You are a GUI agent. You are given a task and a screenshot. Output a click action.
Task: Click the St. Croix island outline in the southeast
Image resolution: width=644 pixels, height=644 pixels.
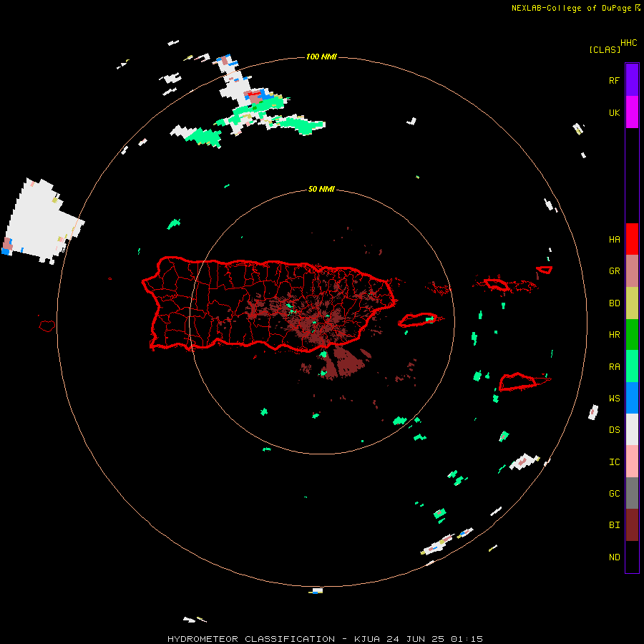(518, 382)
